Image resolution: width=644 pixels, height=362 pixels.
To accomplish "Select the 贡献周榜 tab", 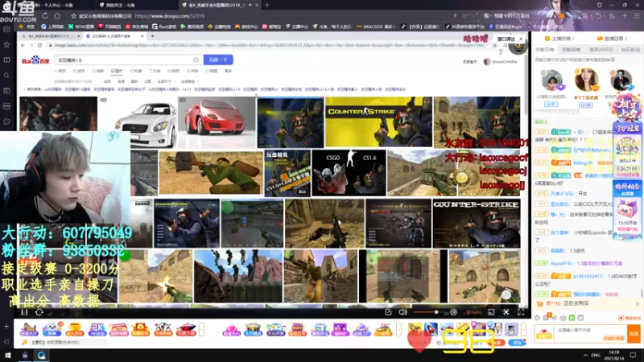I will tap(572, 50).
